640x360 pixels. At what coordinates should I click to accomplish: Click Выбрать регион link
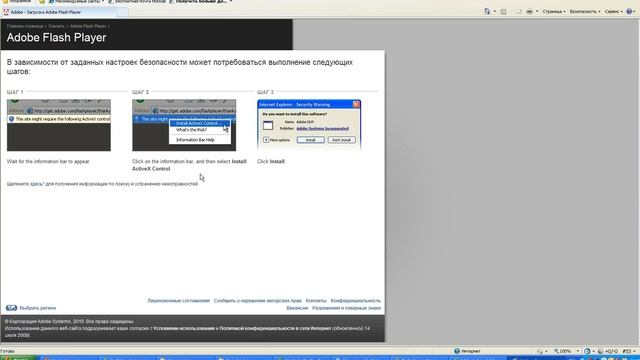tap(38, 308)
